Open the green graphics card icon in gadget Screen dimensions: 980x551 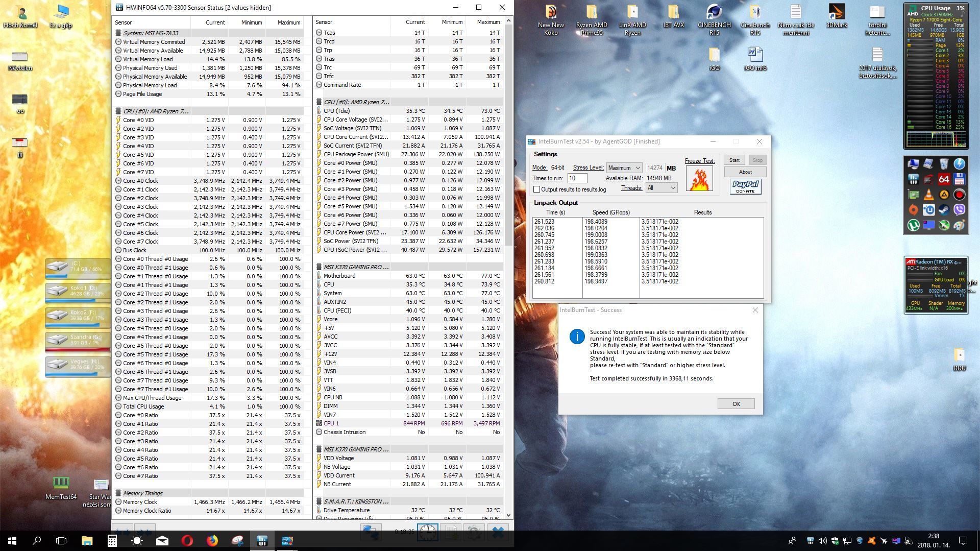pos(914,194)
